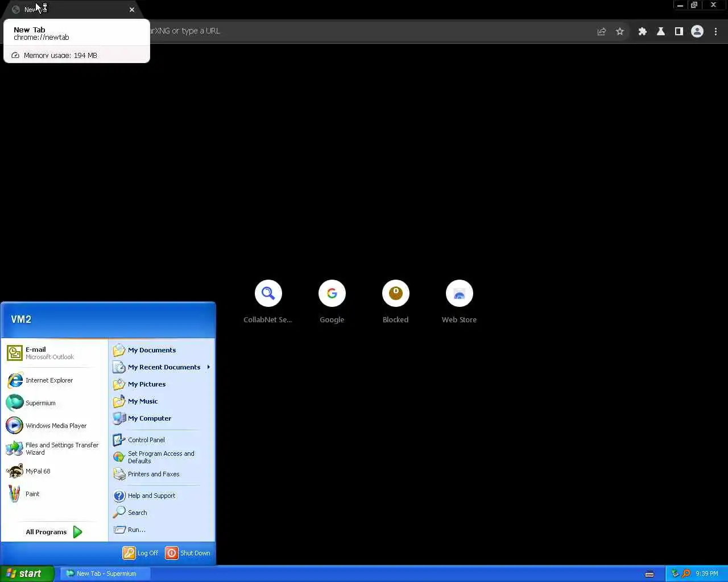Click the Shut Down button
Image resolution: width=728 pixels, height=582 pixels.
pos(188,553)
